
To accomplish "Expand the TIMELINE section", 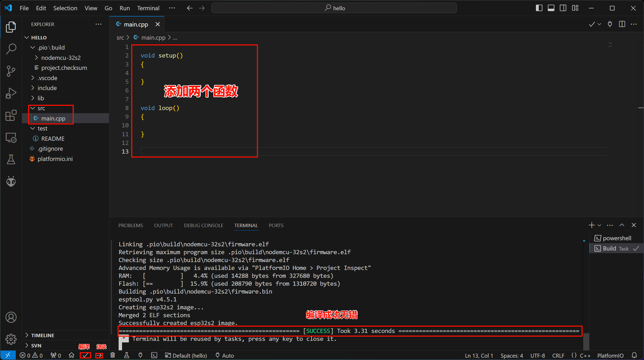I will coord(43,335).
